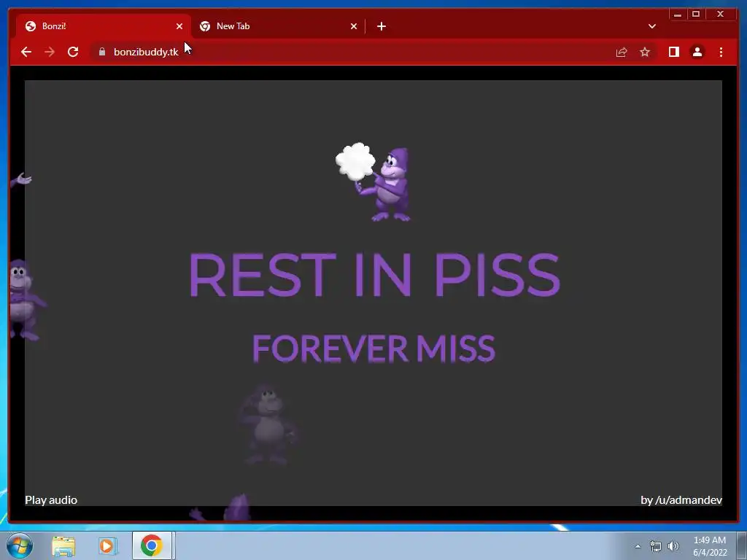747x560 pixels.
Task: Launch Windows Media Player from taskbar
Action: coord(108,545)
